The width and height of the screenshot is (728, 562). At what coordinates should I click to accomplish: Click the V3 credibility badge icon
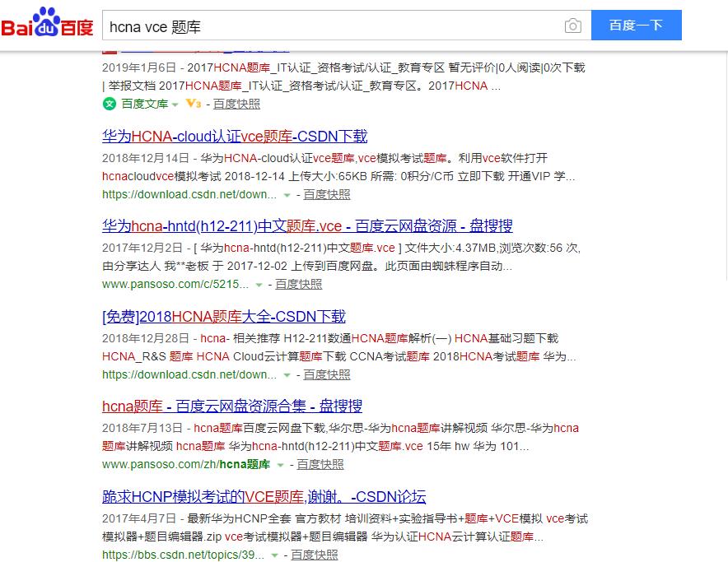tap(194, 104)
